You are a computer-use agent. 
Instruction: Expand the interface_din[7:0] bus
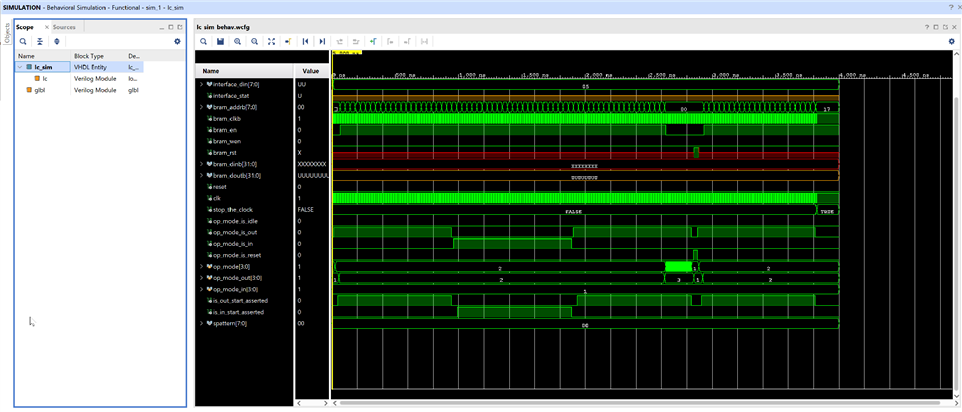tap(201, 85)
